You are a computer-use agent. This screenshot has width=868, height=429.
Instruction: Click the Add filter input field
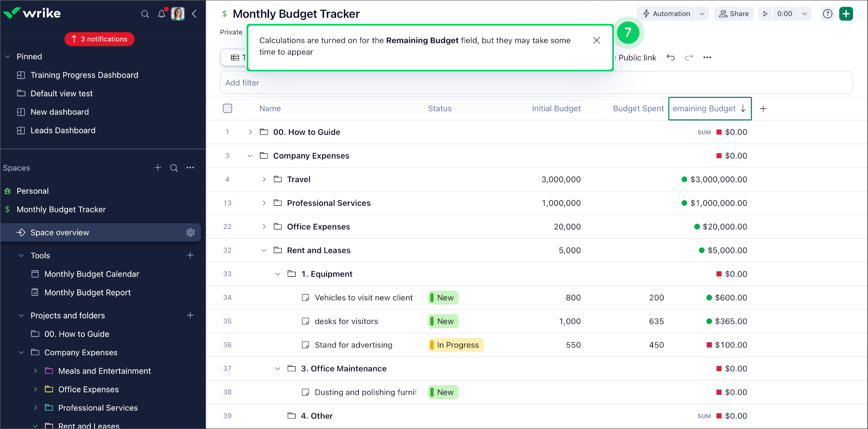(535, 83)
